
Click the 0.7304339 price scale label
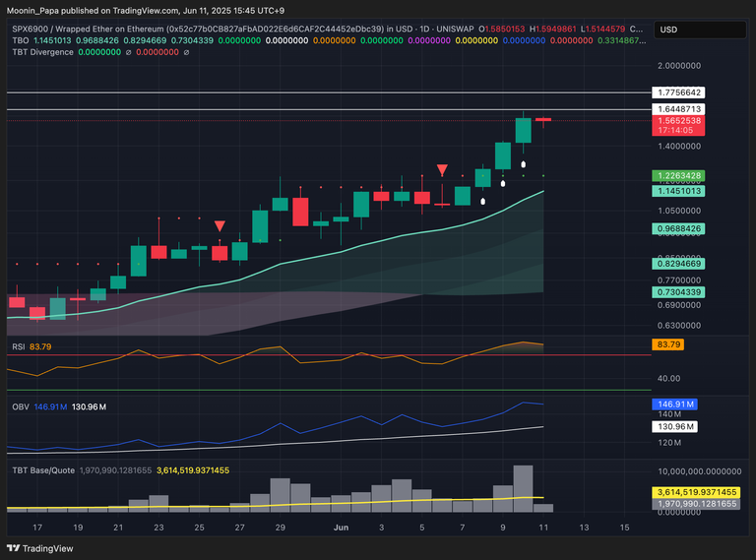[678, 292]
